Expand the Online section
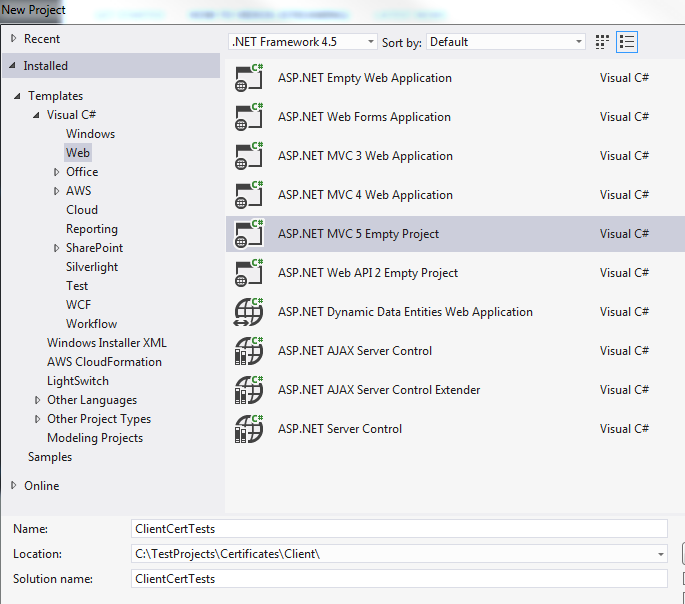 [x=14, y=485]
